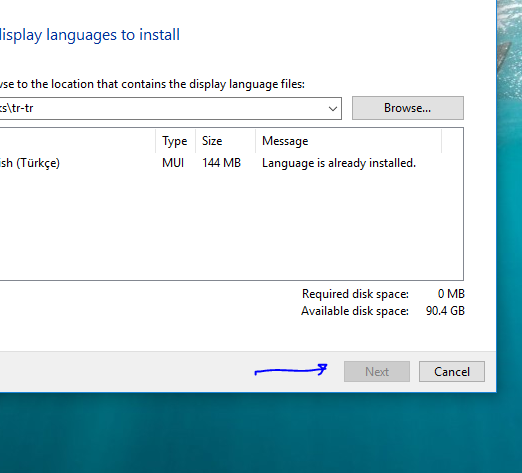
Task: Click the 90.4 GB available space value
Action: tap(445, 311)
